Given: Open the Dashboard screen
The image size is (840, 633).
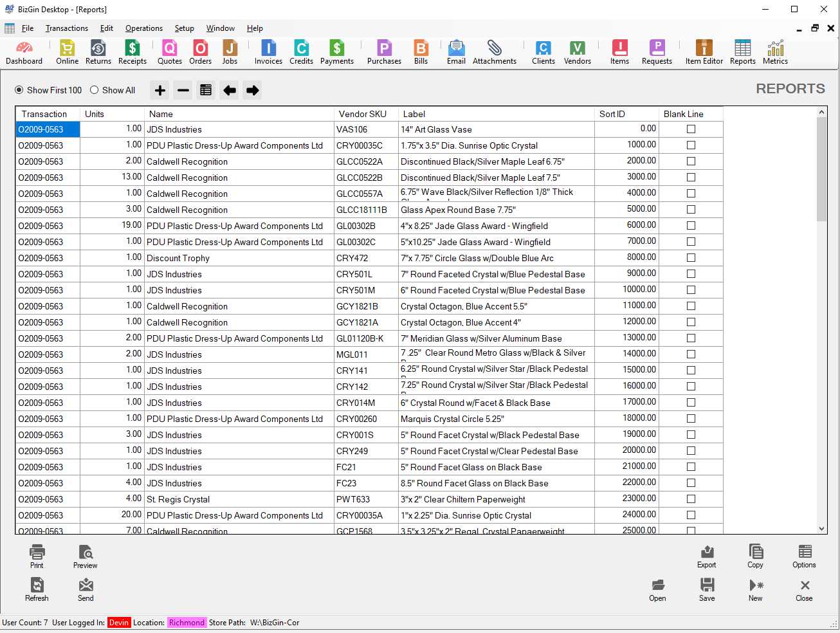Looking at the screenshot, I should (24, 51).
